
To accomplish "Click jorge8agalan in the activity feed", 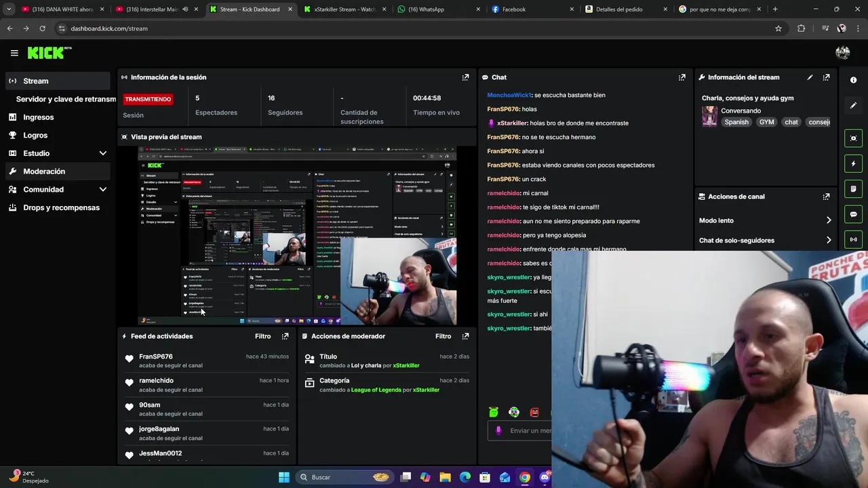I will (x=159, y=428).
